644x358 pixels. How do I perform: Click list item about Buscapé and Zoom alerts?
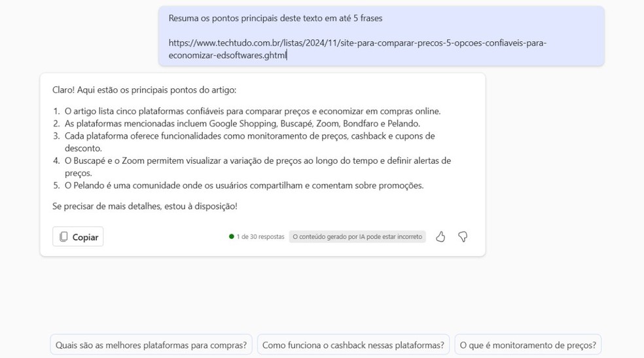257,167
